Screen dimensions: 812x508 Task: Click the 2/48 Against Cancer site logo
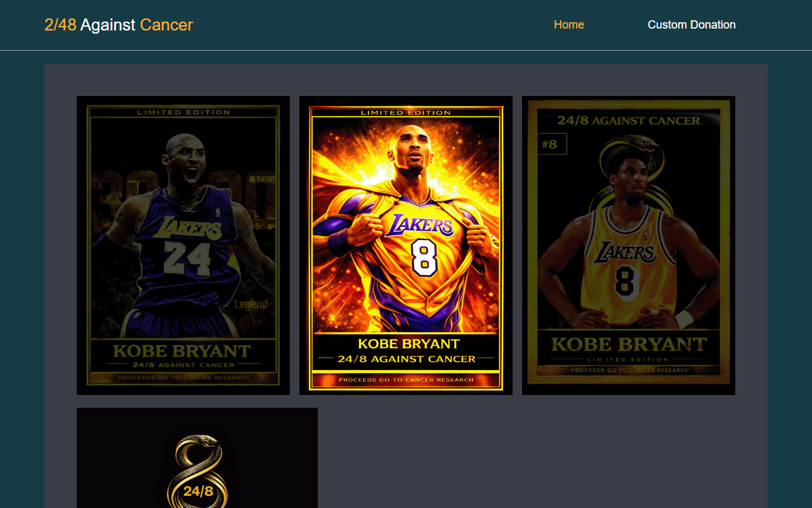[x=119, y=25]
